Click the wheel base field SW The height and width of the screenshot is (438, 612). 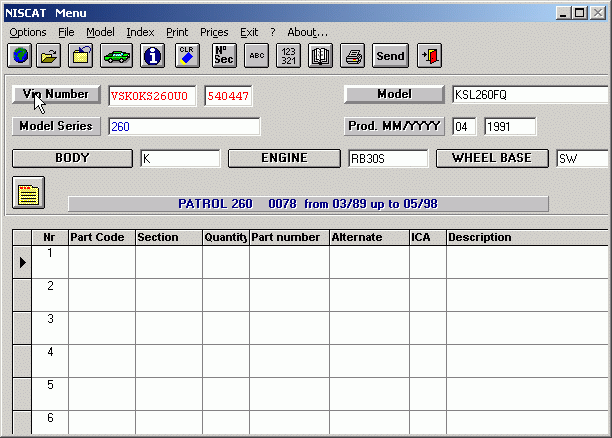(583, 158)
